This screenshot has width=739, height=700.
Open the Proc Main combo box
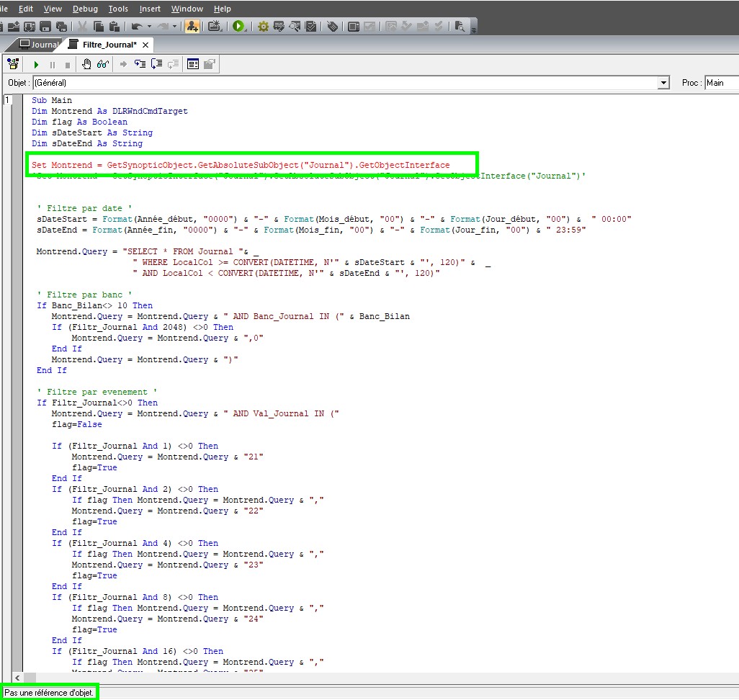click(721, 83)
